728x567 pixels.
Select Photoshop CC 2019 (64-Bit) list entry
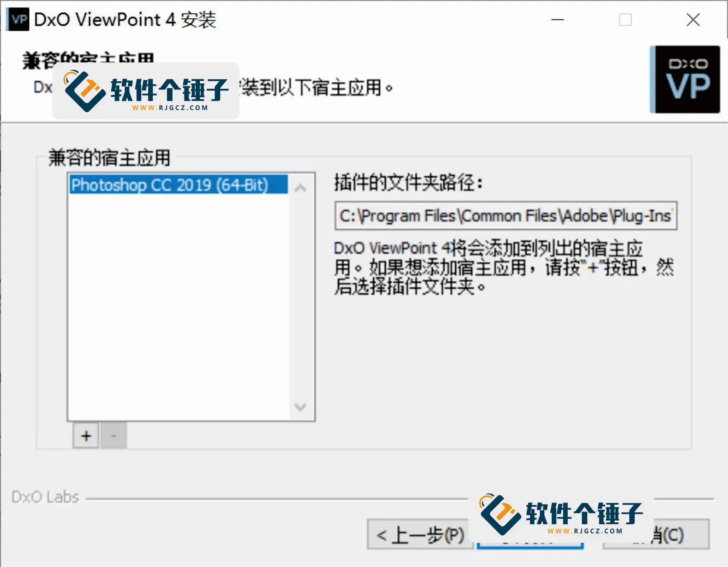point(178,184)
